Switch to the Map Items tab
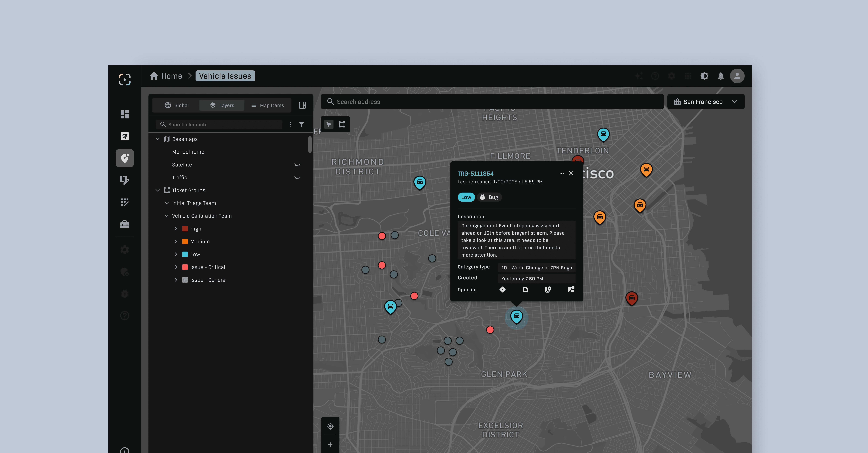 tap(267, 105)
